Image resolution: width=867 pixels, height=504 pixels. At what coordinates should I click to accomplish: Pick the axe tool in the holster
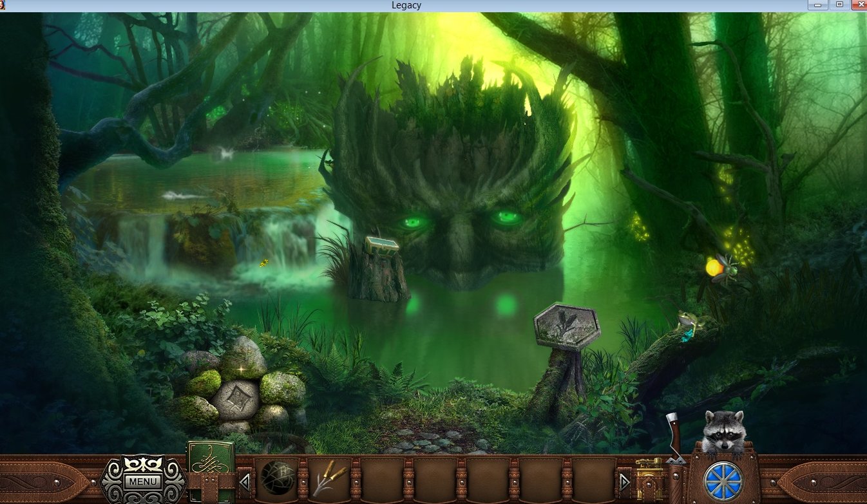(x=674, y=438)
